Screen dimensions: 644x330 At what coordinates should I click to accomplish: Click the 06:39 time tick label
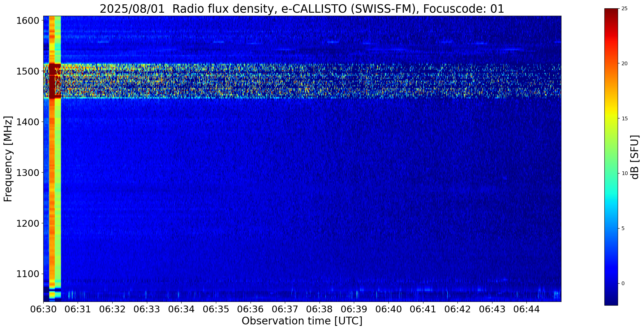click(x=354, y=309)
